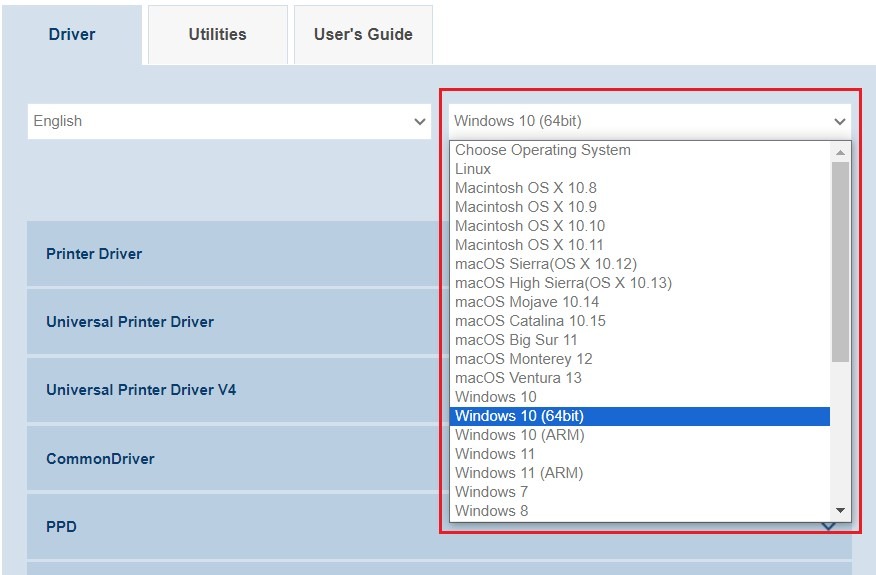This screenshot has height=575, width=876.
Task: Click the PPD section chevron icon
Action: tap(829, 527)
